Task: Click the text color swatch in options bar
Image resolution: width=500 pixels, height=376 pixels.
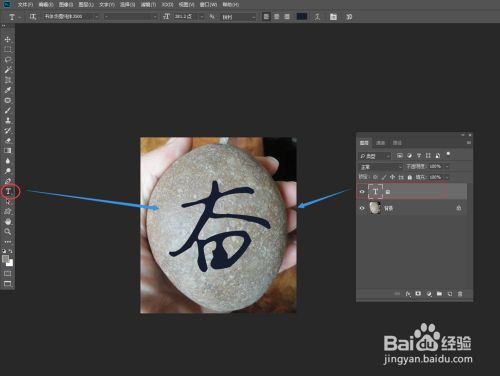Action: (x=302, y=16)
